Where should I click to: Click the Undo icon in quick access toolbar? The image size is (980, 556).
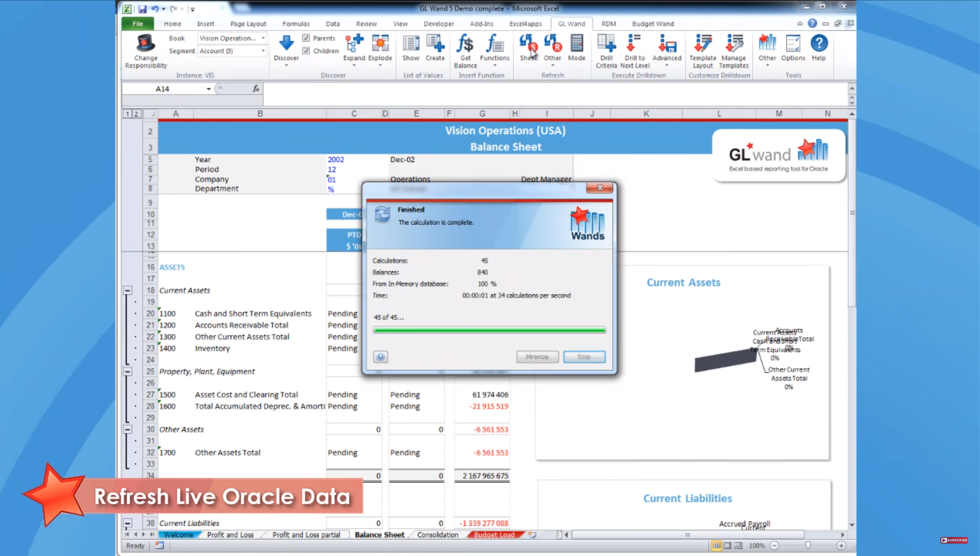point(155,9)
